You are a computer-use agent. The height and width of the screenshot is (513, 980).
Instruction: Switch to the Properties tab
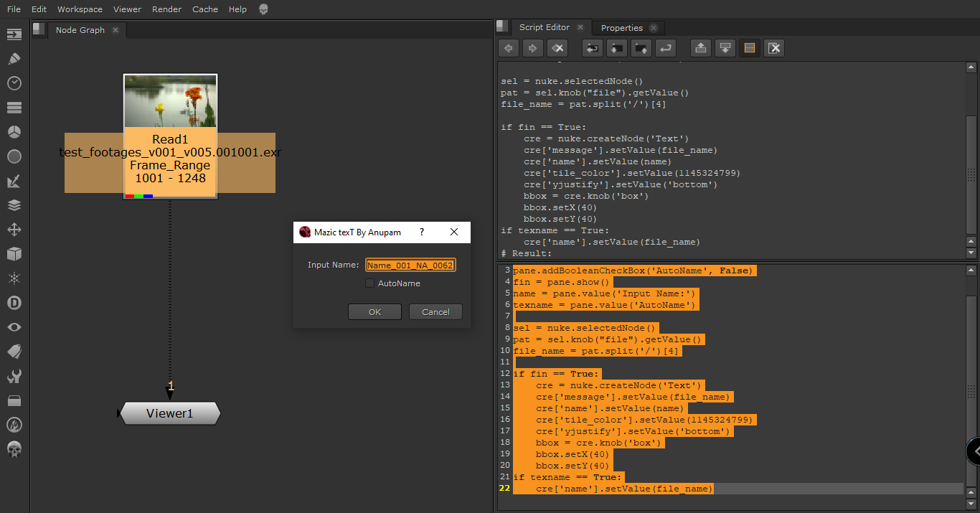[621, 28]
